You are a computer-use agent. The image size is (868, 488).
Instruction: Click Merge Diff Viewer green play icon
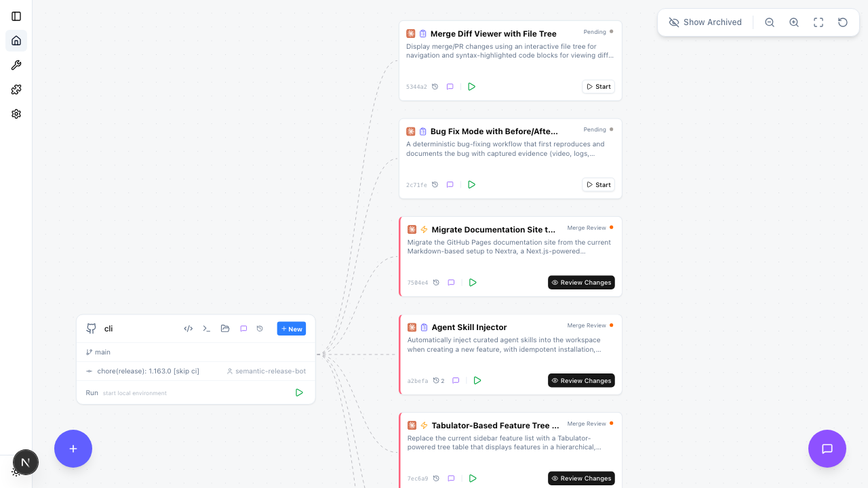point(472,87)
